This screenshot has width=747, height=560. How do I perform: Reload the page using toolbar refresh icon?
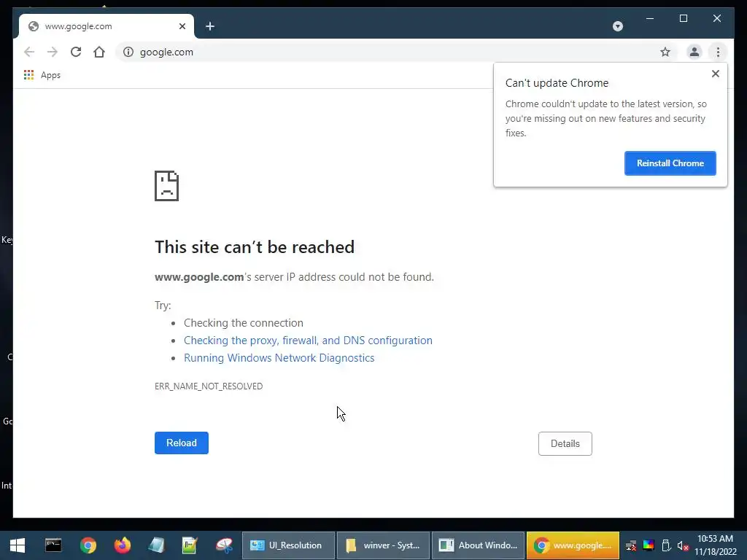click(76, 52)
